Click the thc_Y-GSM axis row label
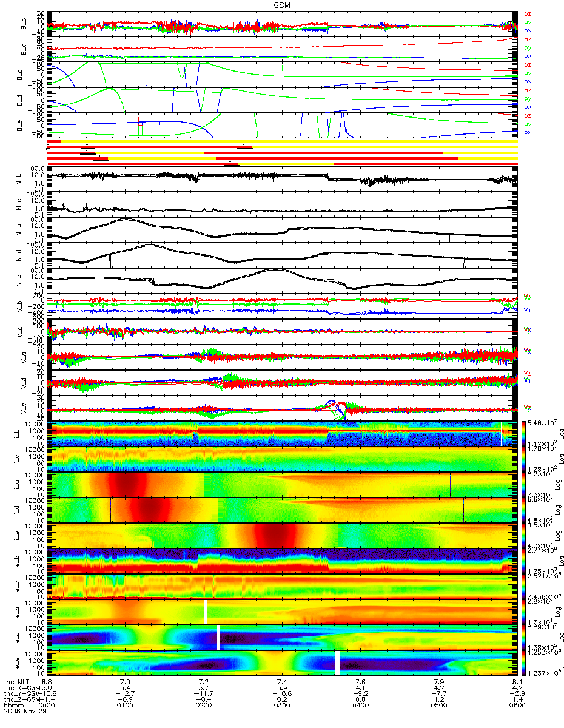 [22, 693]
